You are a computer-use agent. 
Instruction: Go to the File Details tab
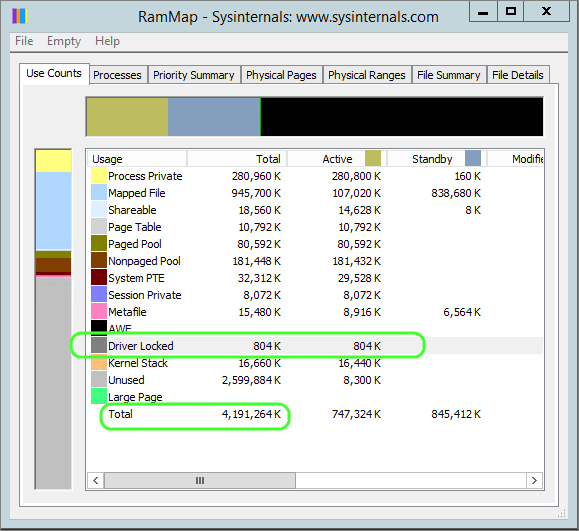(x=518, y=75)
